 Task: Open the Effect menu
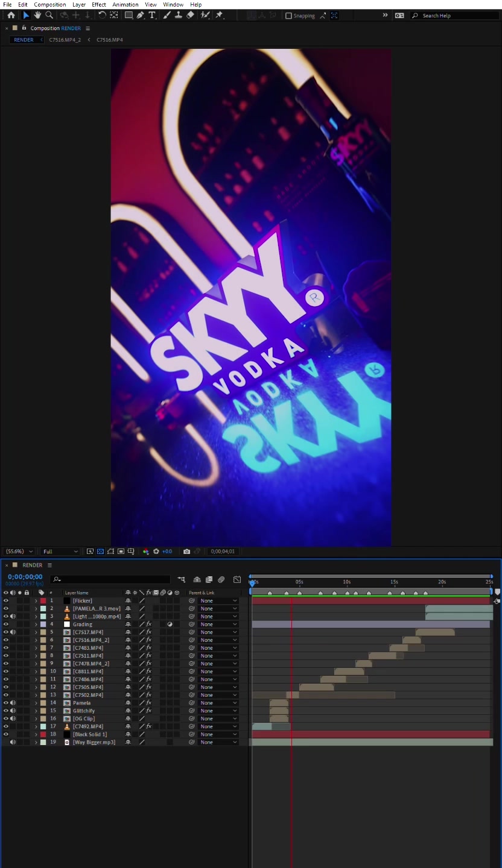[x=99, y=4]
